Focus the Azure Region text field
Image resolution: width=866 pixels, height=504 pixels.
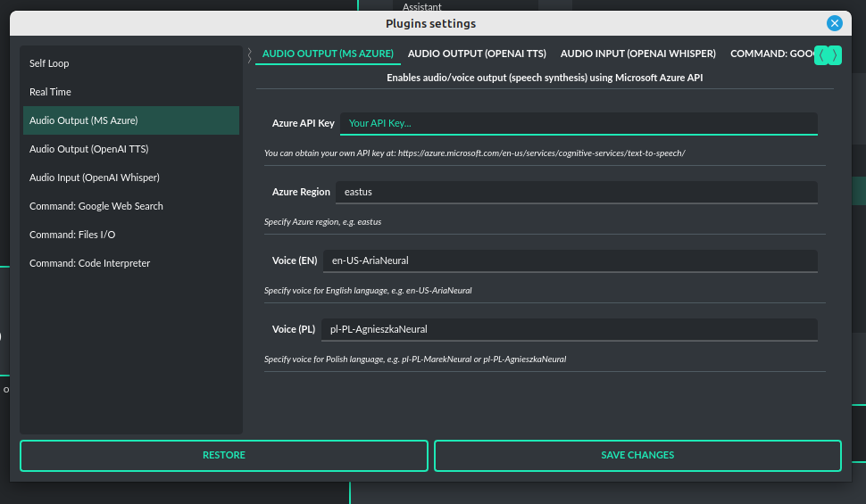(576, 192)
